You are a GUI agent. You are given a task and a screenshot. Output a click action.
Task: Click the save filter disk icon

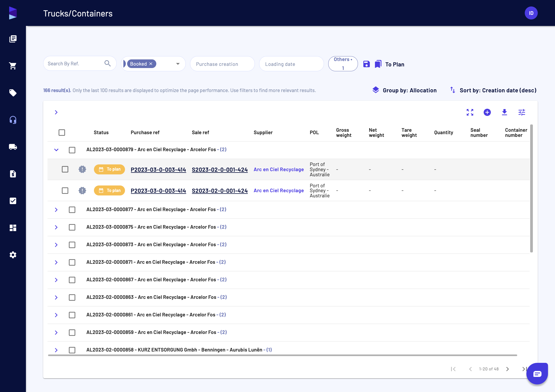coord(366,64)
